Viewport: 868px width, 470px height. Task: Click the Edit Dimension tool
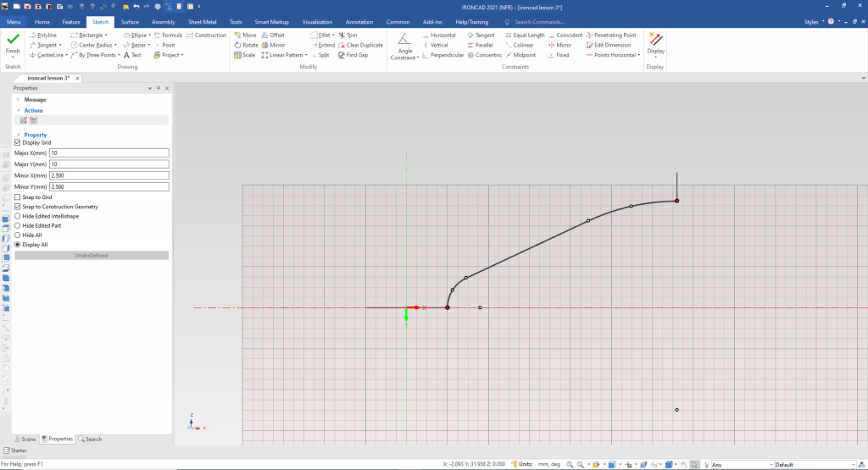click(610, 45)
